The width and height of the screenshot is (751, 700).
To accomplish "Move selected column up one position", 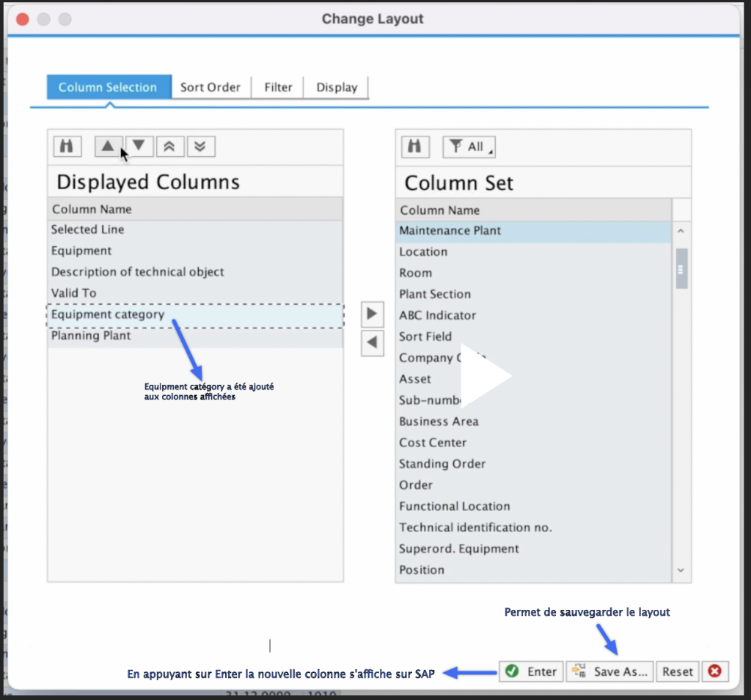I will click(x=109, y=147).
